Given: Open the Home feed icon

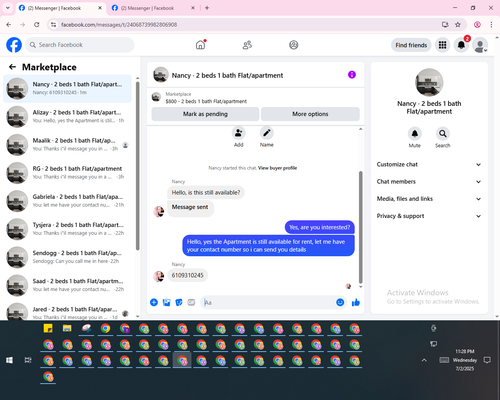Looking at the screenshot, I should (200, 45).
